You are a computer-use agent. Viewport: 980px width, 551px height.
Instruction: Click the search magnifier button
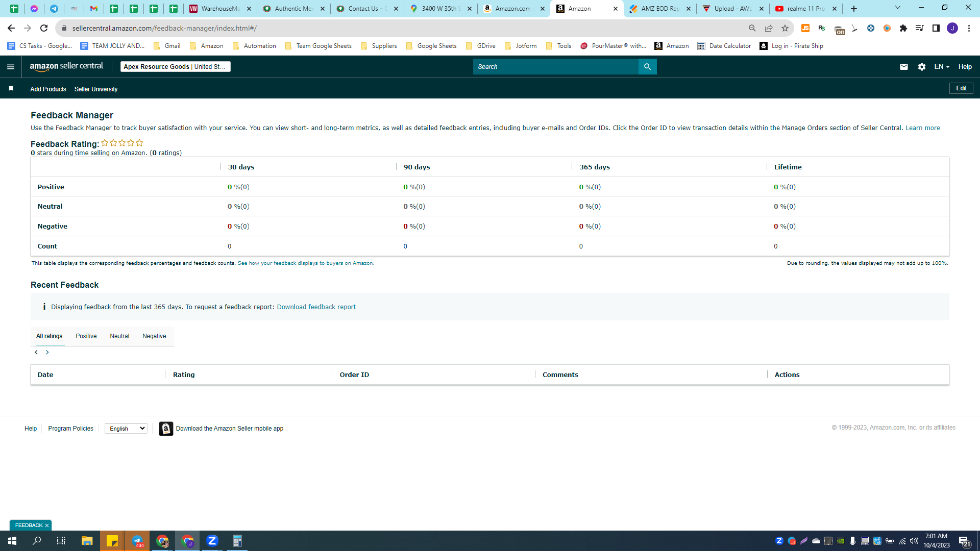pyautogui.click(x=647, y=67)
